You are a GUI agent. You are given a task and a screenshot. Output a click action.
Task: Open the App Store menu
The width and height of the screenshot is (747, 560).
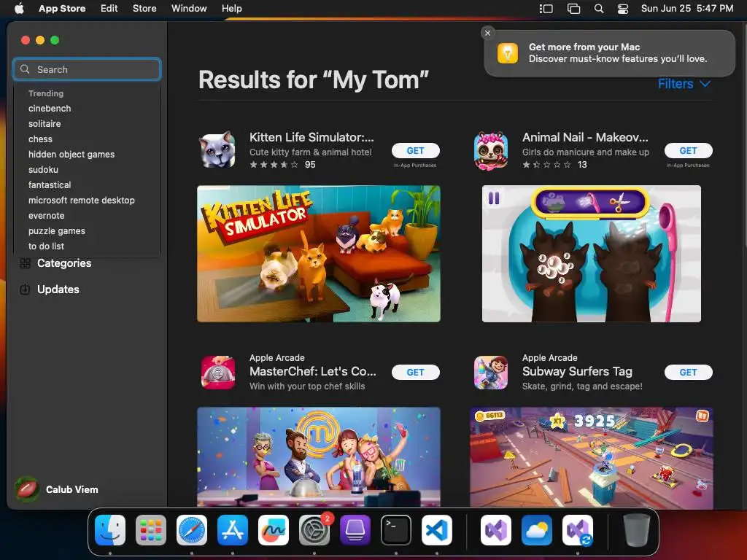pyautogui.click(x=62, y=8)
